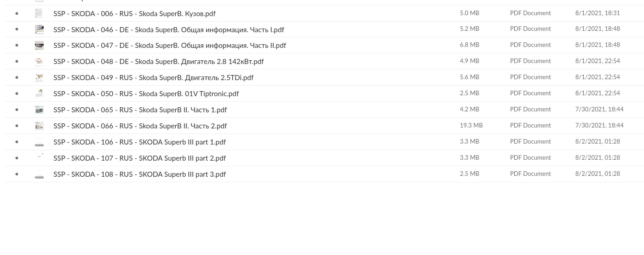The height and width of the screenshot is (255, 644).
Task: Click thumbnail icon of SKODA - 006 Кузов PDF
Action: click(x=39, y=13)
